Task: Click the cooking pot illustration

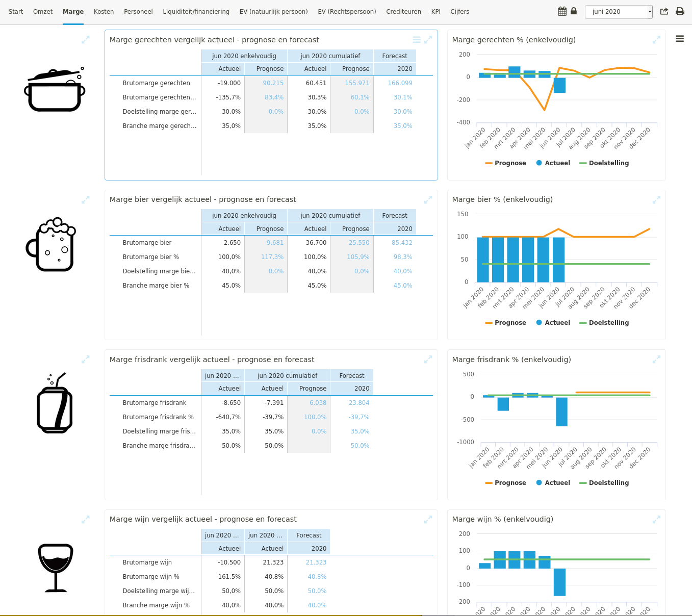Action: 55,89
